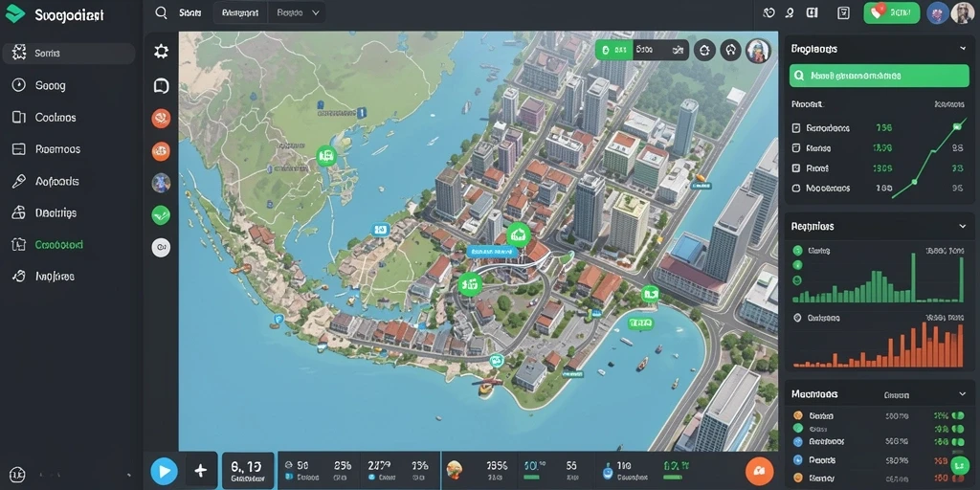
Task: Click the orange round button in the bottom bar
Action: click(759, 472)
